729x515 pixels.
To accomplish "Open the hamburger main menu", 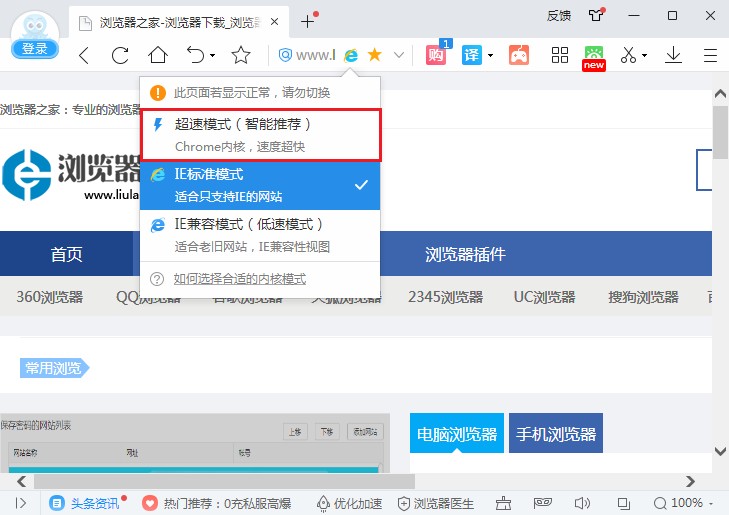I will point(710,55).
